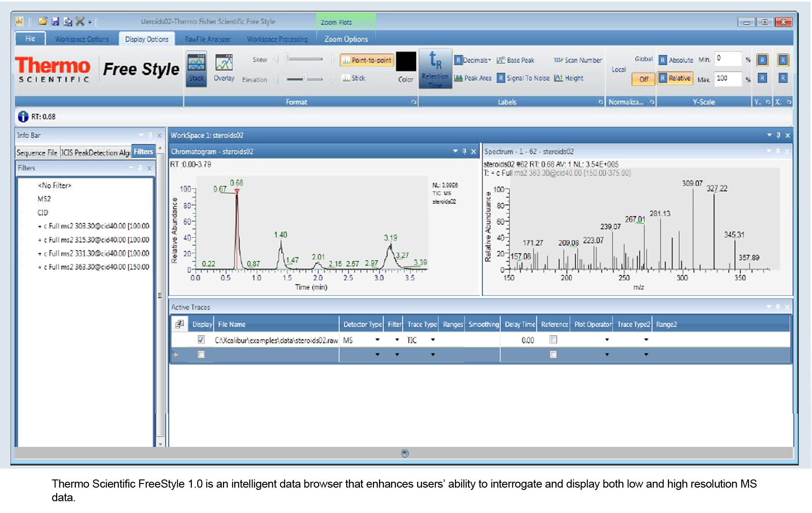Screen dimensions: 812x513
Task: Click the Active Traces column chooser icon
Action: (x=180, y=324)
